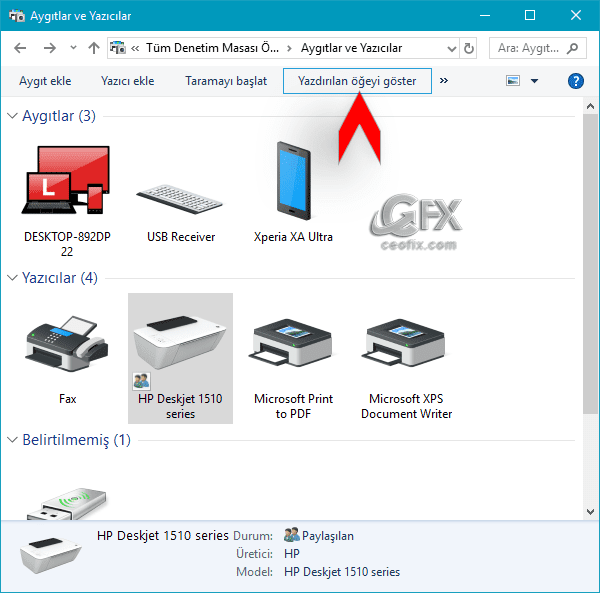
Task: Collapse the Aygıtlar (3) group
Action: click(x=12, y=116)
